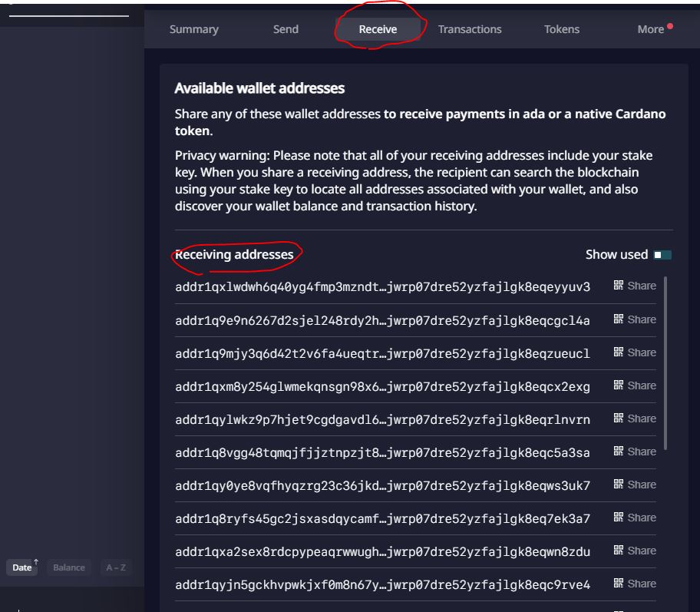Sort wallets by Balance
Viewport: 700px width, 612px height.
(69, 567)
